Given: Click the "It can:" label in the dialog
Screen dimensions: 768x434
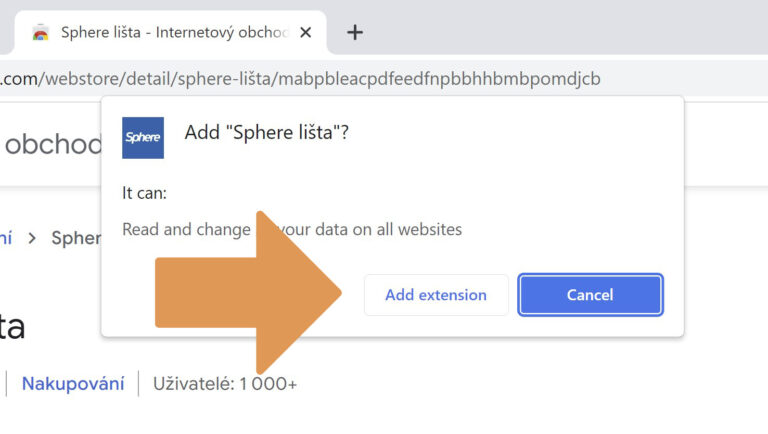Looking at the screenshot, I should (x=144, y=192).
